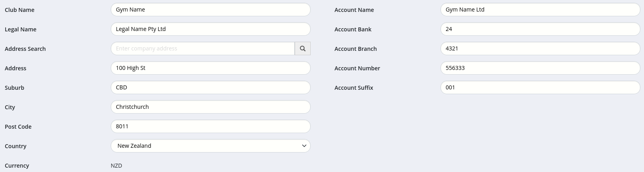The width and height of the screenshot is (644, 172).
Task: Select the Address field containing 100 High St
Action: [210, 68]
